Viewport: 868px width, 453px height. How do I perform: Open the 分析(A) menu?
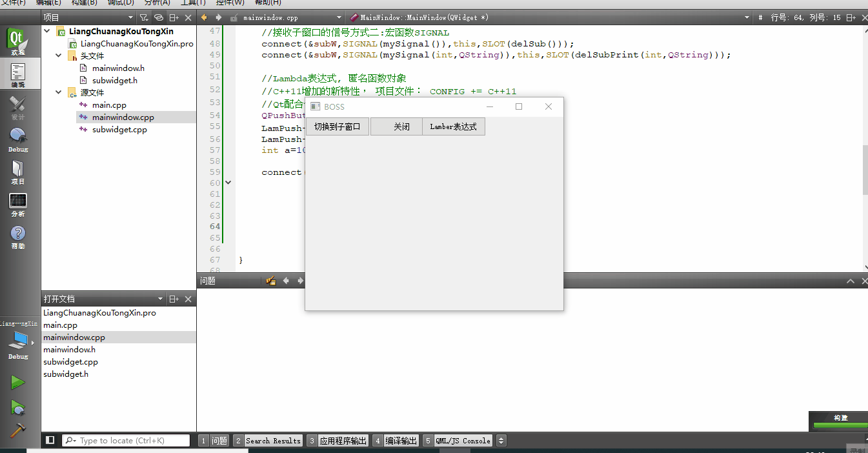[157, 3]
